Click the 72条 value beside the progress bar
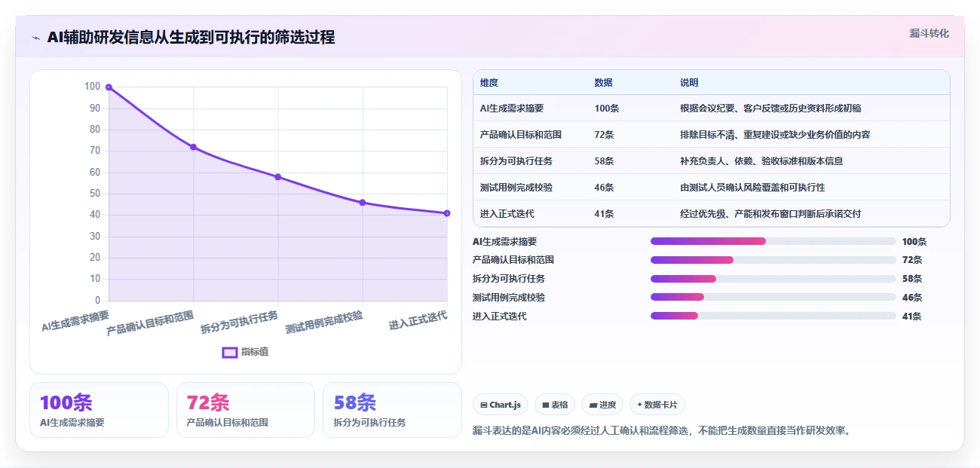The height and width of the screenshot is (468, 980). pyautogui.click(x=912, y=260)
